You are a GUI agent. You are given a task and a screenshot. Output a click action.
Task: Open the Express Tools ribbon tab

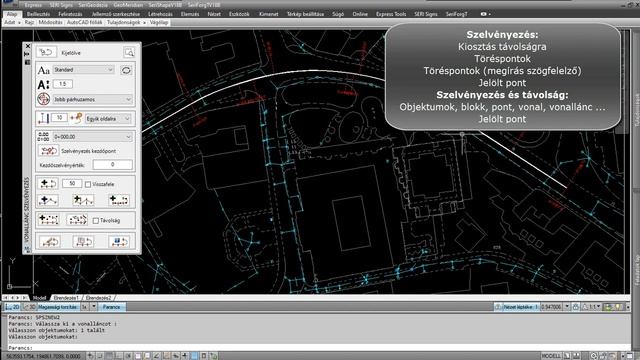[x=391, y=14]
